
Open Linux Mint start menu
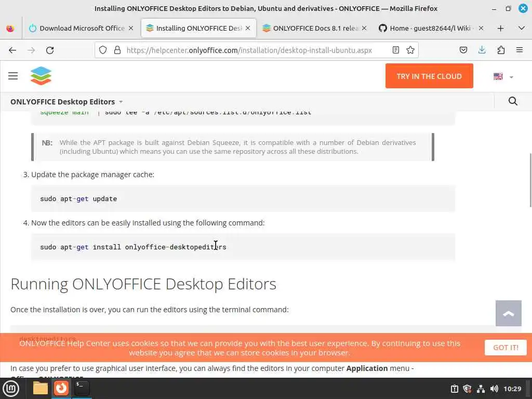pyautogui.click(x=11, y=389)
